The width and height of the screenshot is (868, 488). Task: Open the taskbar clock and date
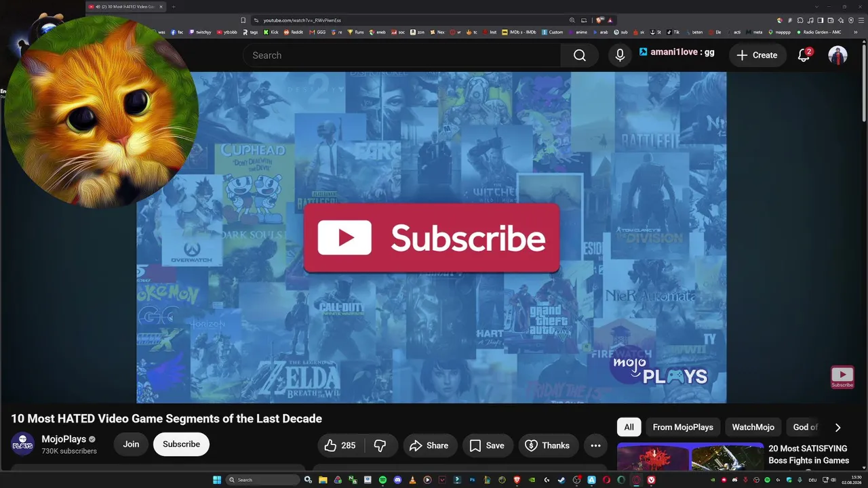tap(851, 480)
